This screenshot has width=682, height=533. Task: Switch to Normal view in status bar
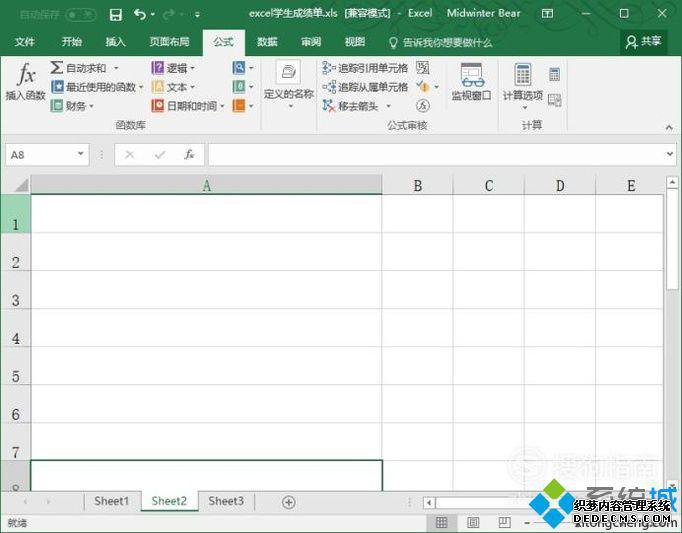pos(441,522)
